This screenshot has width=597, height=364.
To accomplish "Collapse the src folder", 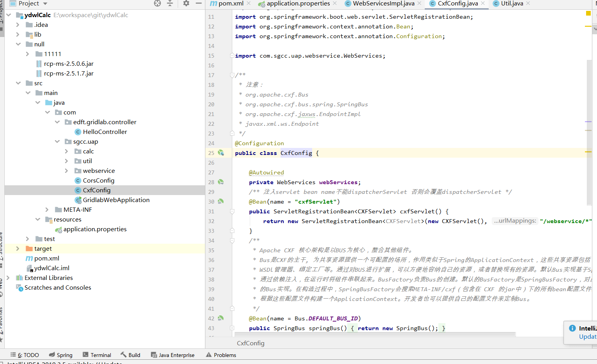I will (x=18, y=83).
